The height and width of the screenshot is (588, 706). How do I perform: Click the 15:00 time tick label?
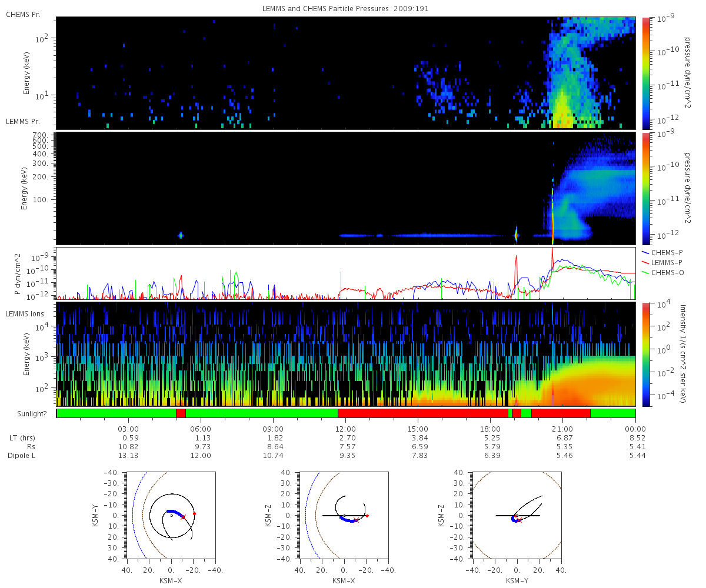(x=418, y=429)
